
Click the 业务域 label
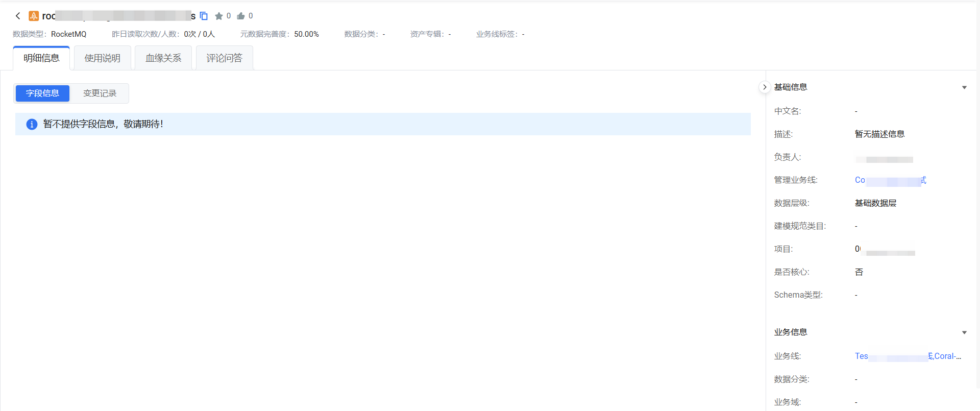click(788, 402)
